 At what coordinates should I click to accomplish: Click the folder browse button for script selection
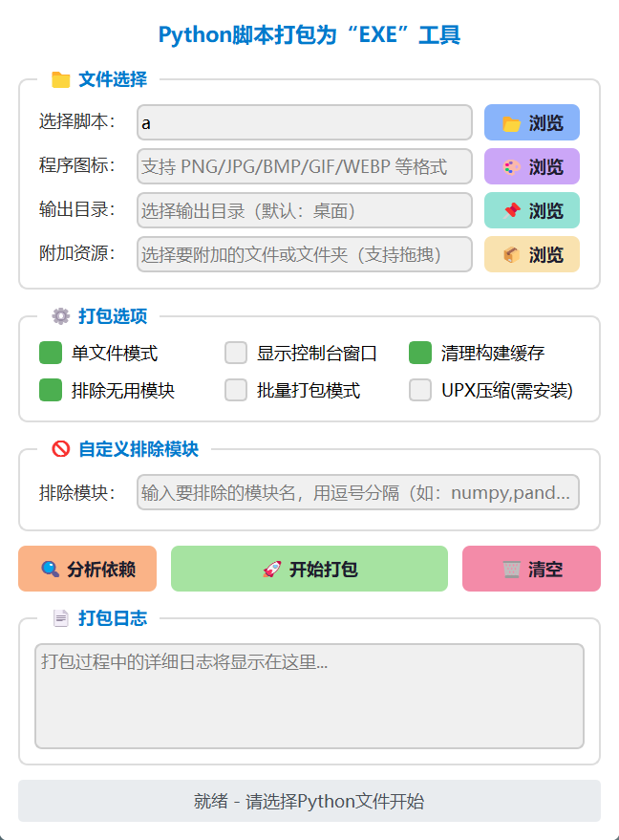pos(531,122)
